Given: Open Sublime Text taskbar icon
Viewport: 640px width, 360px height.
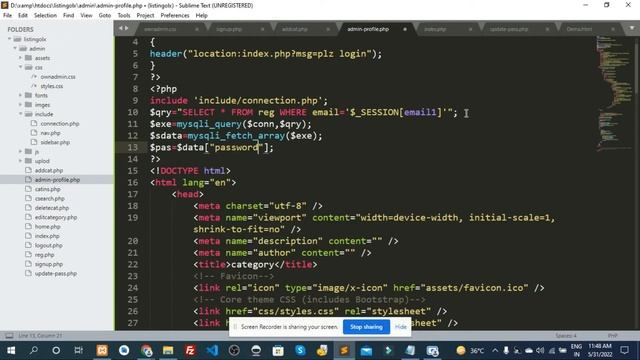Looking at the screenshot, I should click(344, 351).
